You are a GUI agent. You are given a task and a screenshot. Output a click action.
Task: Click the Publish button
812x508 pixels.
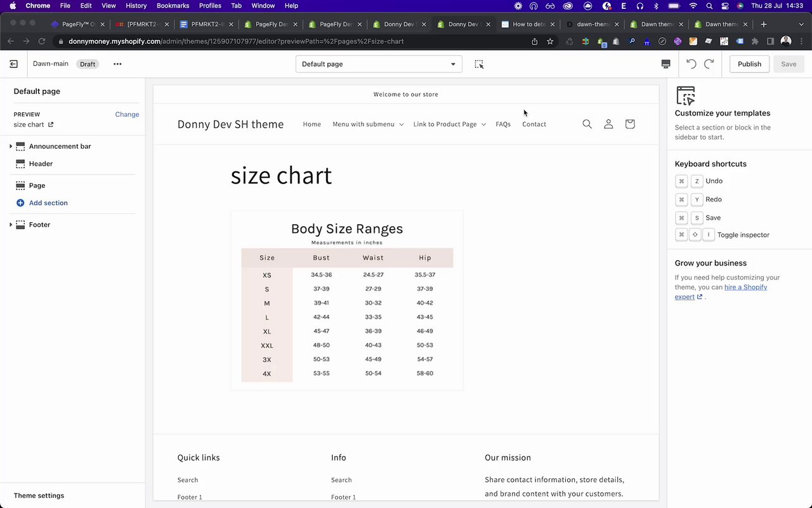[x=749, y=64]
